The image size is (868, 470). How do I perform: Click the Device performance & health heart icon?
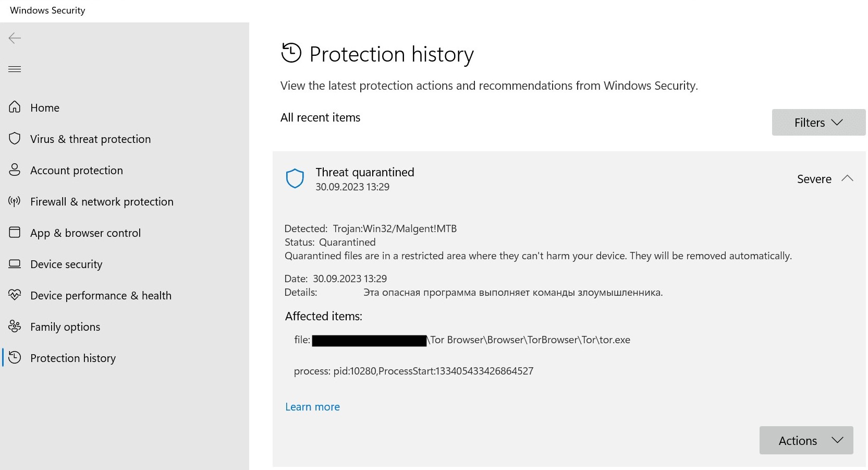point(15,295)
